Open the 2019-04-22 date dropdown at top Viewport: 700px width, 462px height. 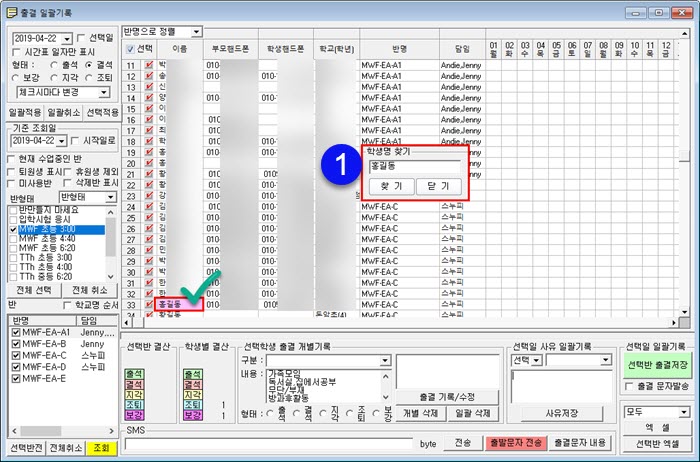67,39
